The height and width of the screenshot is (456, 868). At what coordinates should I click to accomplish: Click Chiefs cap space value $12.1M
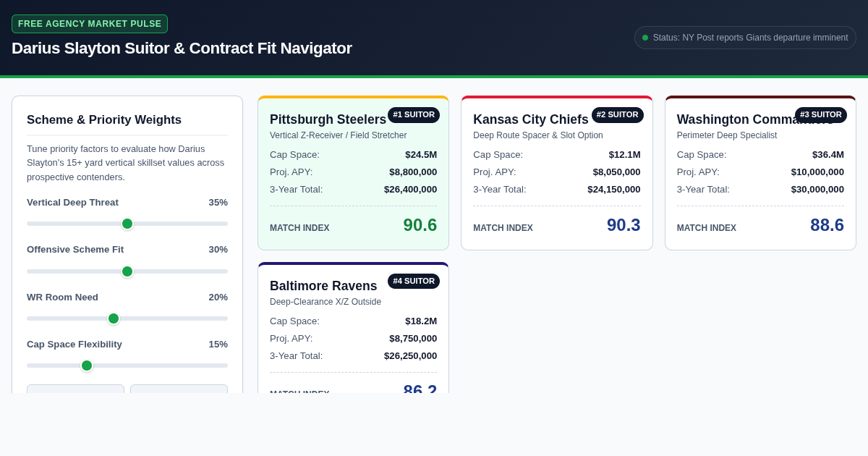click(625, 155)
